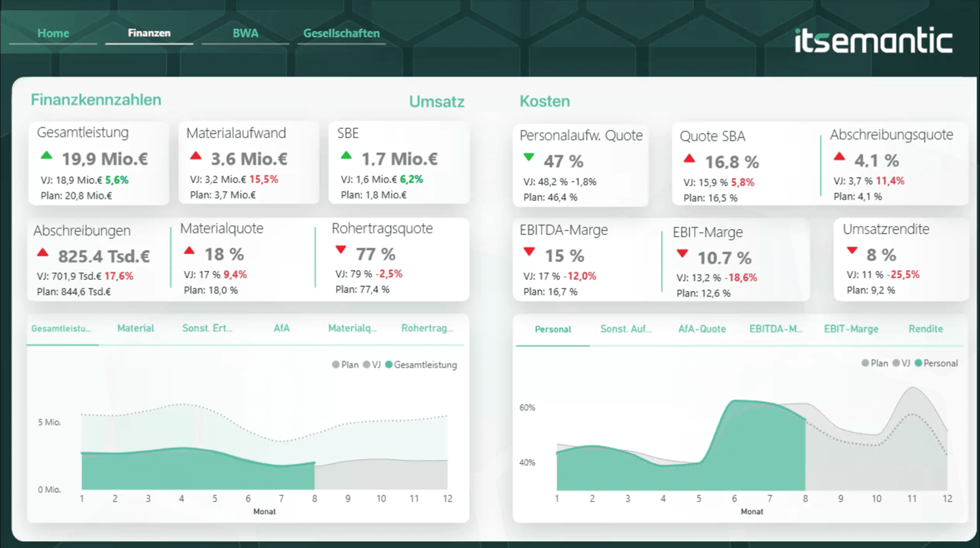
Task: Click red up arrow in Abschreibungen card
Action: 43,253
